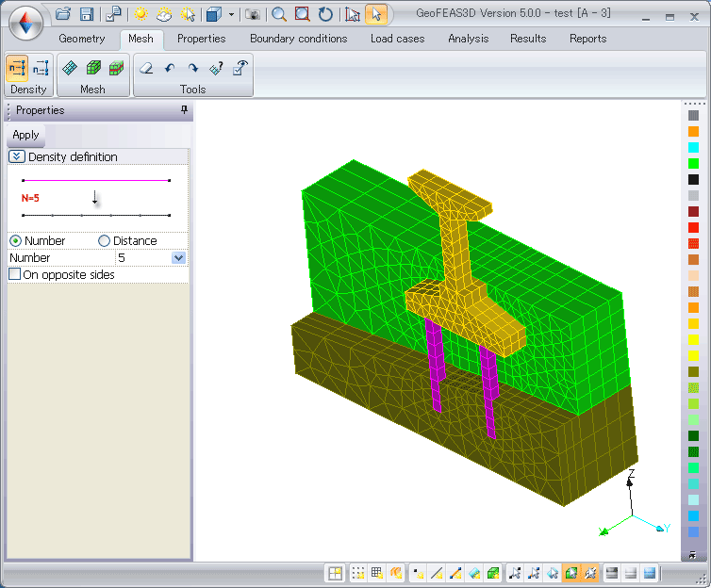Toggle line display icon in bottom bar

click(x=437, y=574)
